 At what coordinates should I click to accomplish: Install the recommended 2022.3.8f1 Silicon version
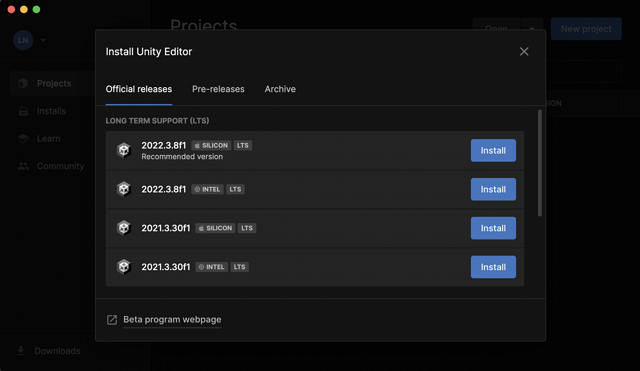pyautogui.click(x=493, y=150)
